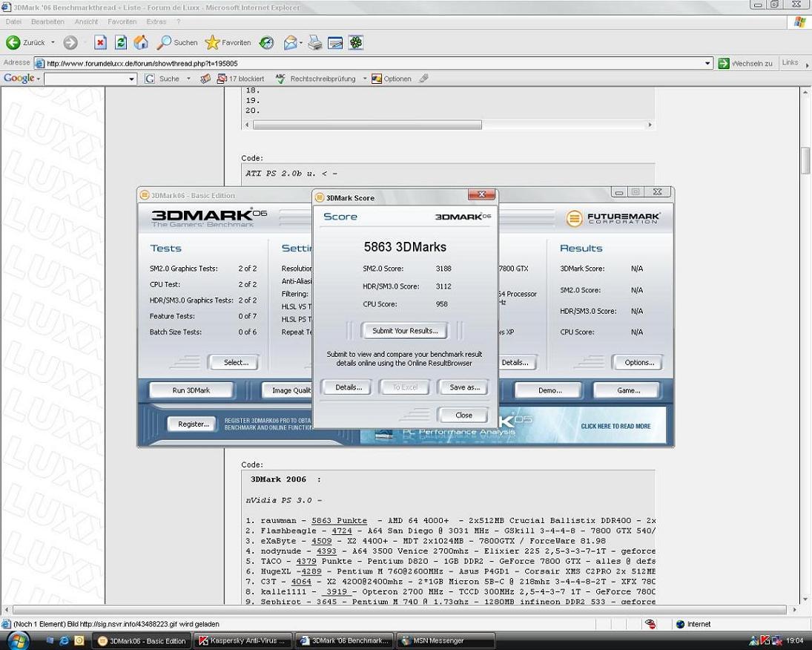Run Rechtschreibprüfung spell check
The width and height of the screenshot is (812, 650).
316,79
